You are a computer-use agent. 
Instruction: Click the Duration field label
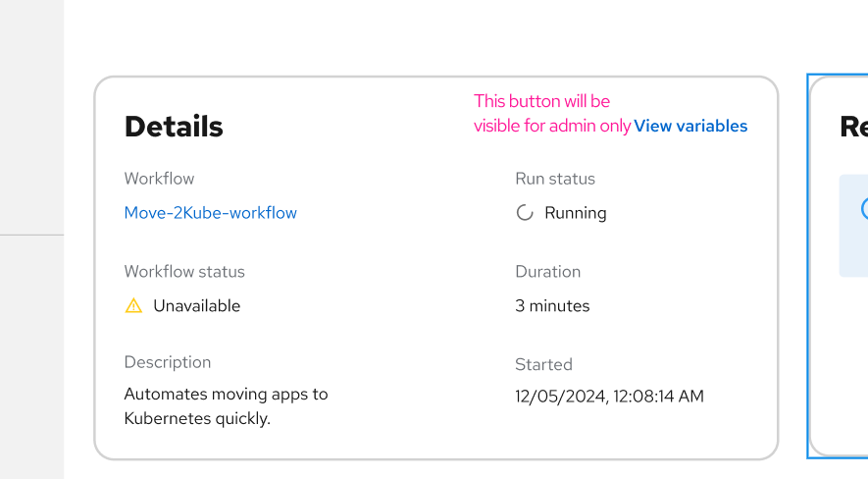(548, 272)
